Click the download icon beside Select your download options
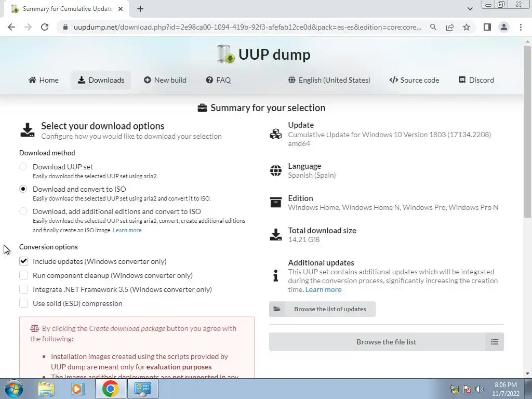The width and height of the screenshot is (532, 399). coord(28,130)
